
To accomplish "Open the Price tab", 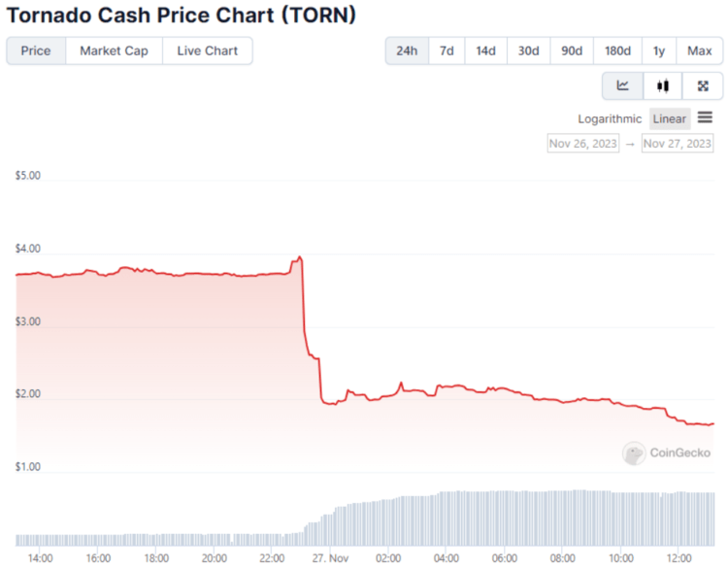I will [36, 50].
